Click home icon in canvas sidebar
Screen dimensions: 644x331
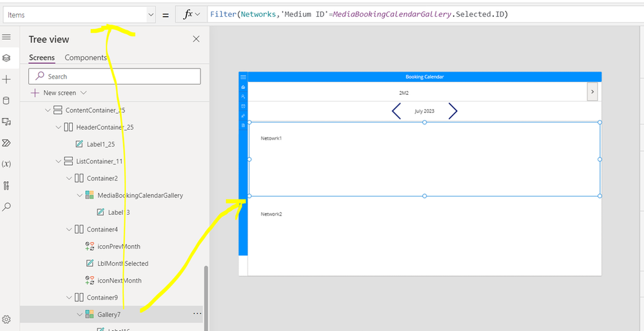(x=243, y=86)
